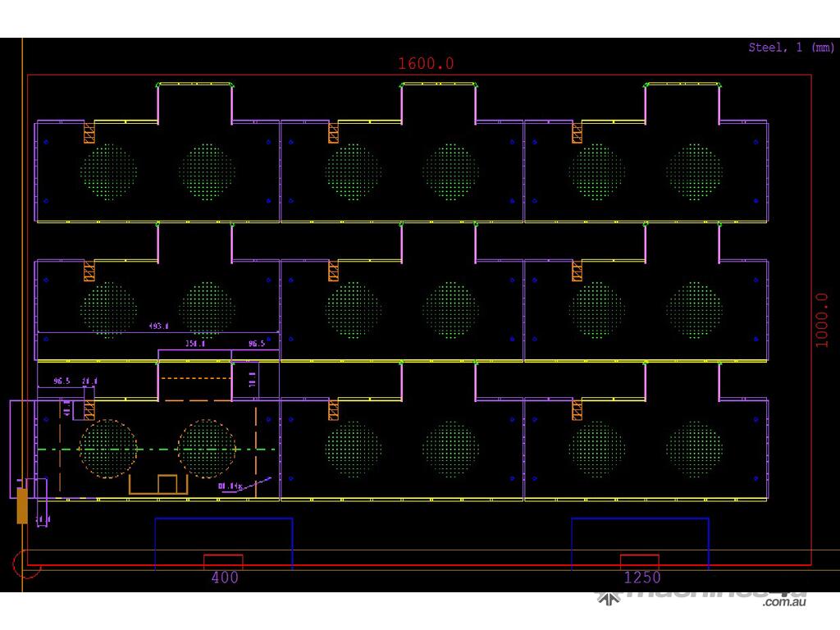This screenshot has width=840, height=630.
Task: Click the 493.1 dimension text
Action: (x=158, y=326)
